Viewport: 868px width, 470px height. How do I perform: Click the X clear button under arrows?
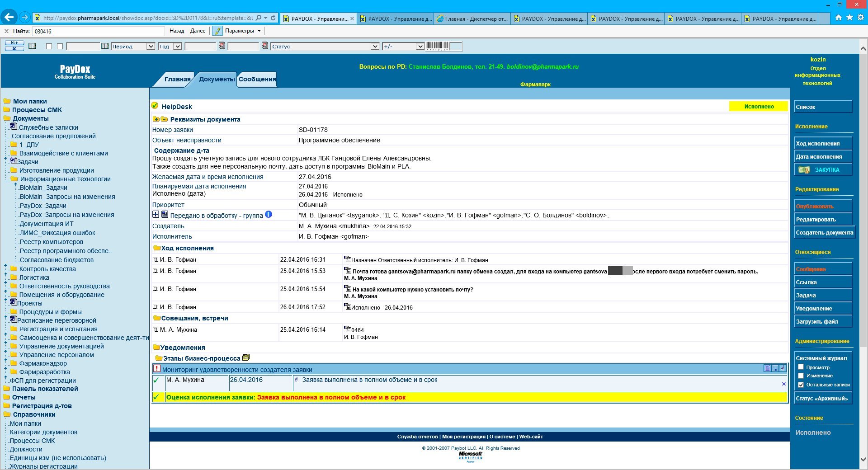(14, 48)
